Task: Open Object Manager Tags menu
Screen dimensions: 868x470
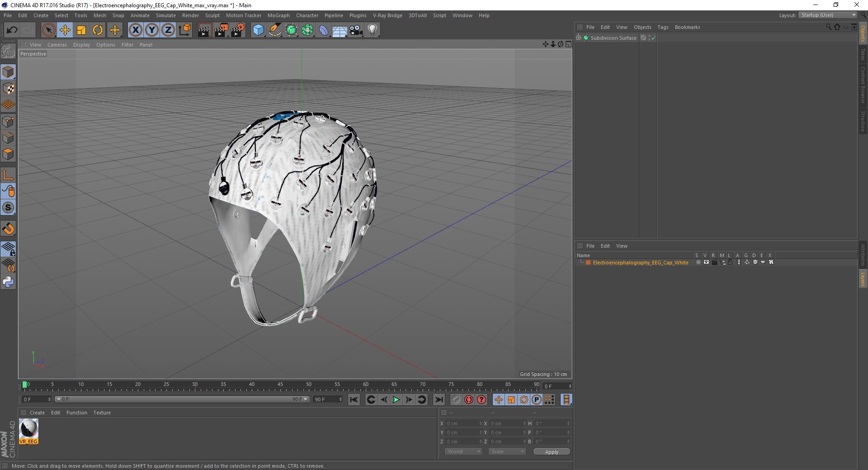Action: click(x=663, y=27)
